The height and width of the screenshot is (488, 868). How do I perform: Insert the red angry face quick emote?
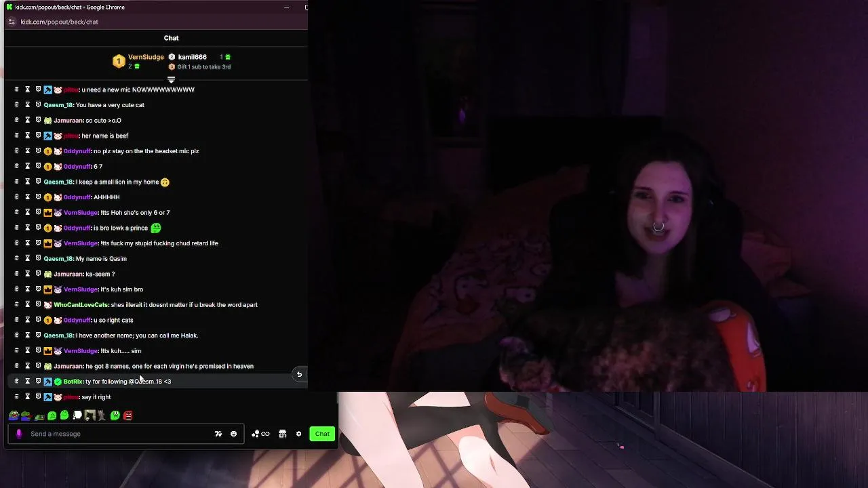[x=128, y=415]
